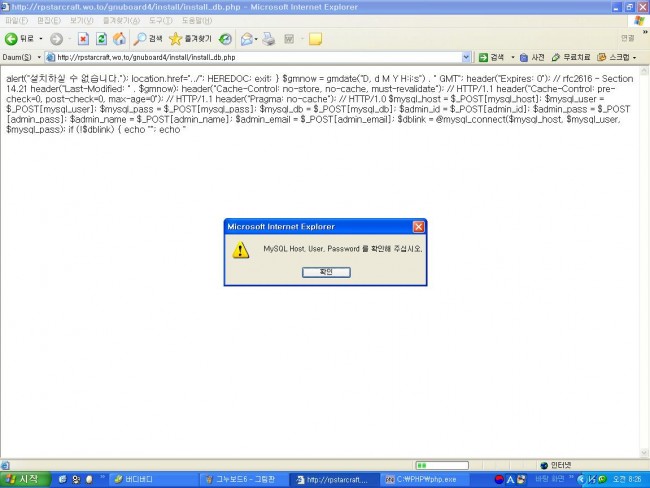Switch to the 그누보드6 - 그림판 taskbar window
The image size is (650, 488).
pos(243,480)
